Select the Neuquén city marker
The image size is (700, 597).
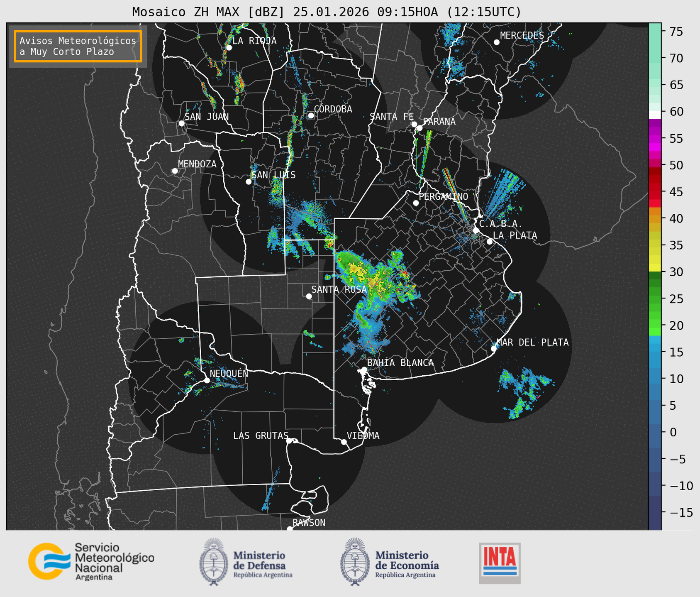[207, 380]
